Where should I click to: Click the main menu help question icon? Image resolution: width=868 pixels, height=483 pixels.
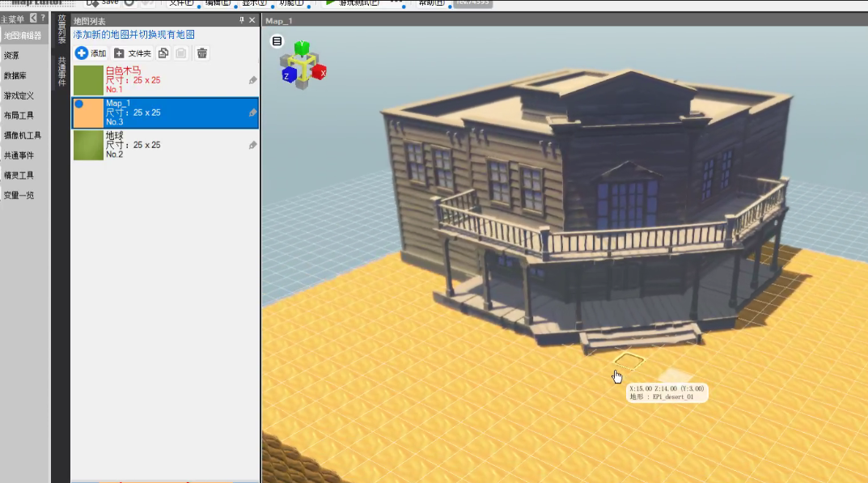coord(43,19)
